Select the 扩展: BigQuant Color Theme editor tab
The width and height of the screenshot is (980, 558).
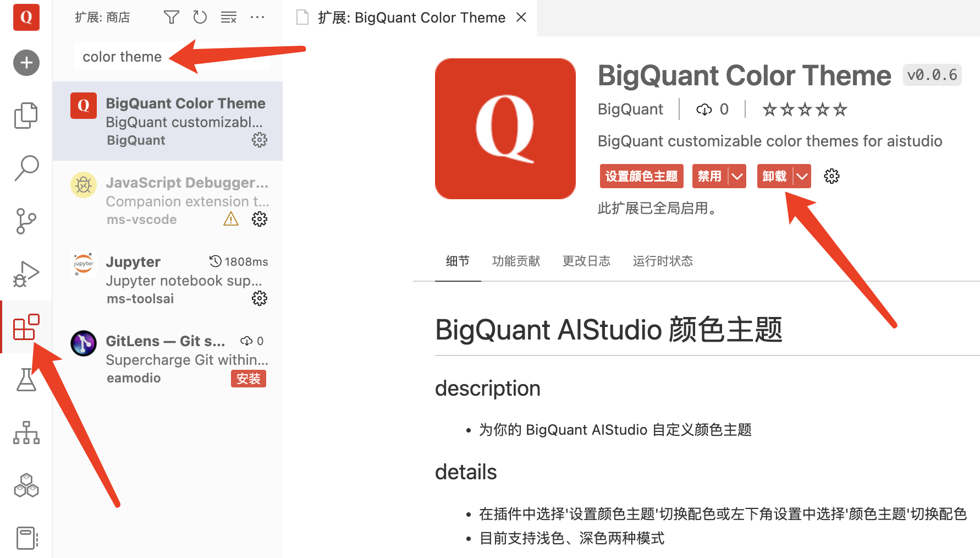(410, 18)
